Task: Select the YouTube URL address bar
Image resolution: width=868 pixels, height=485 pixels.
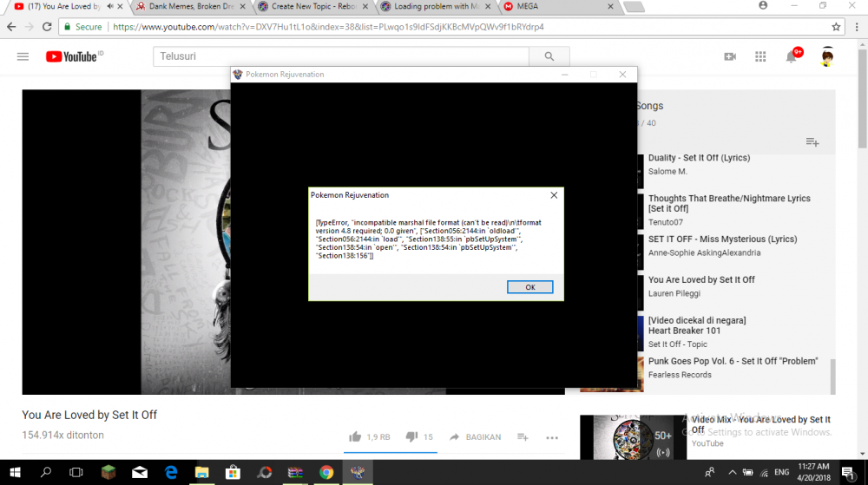Action: pyautogui.click(x=328, y=27)
